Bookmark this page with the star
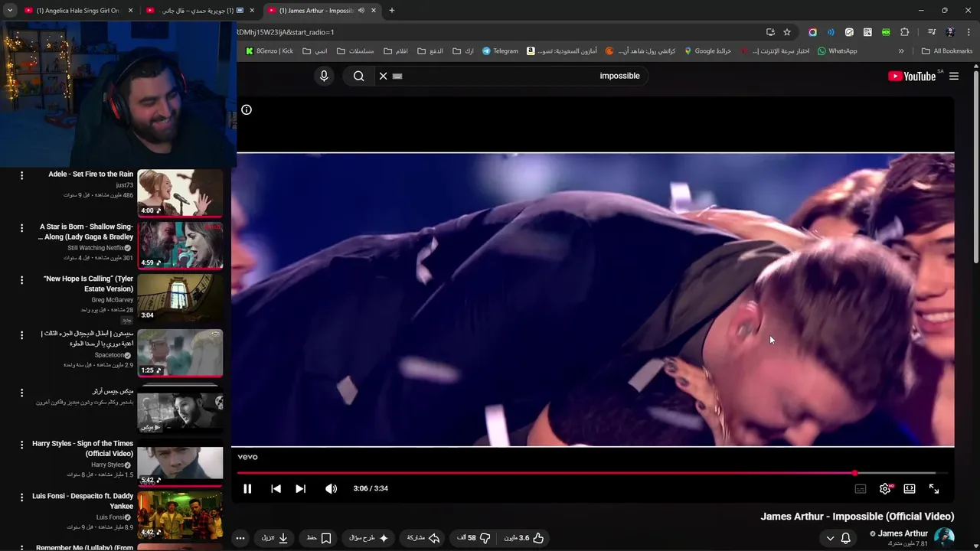 coord(787,32)
